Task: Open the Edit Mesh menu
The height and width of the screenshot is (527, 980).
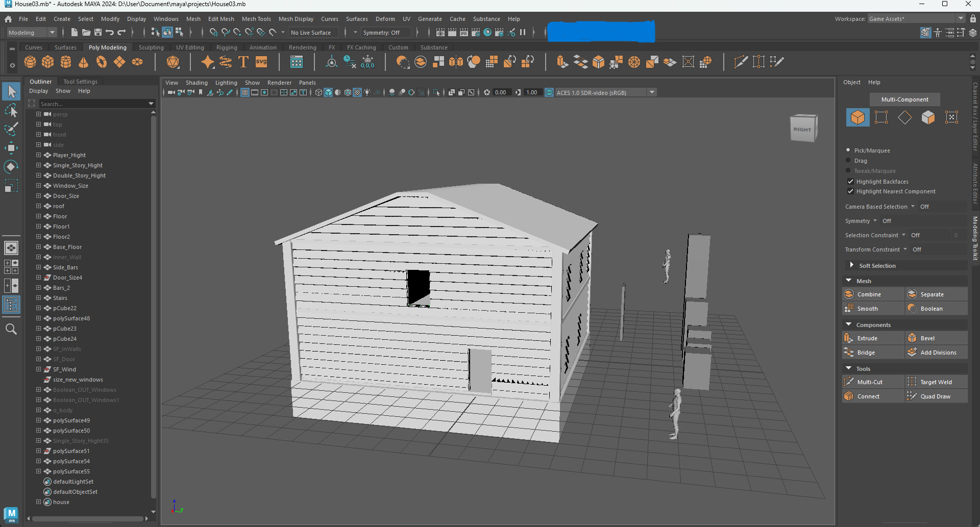Action: coord(221,19)
